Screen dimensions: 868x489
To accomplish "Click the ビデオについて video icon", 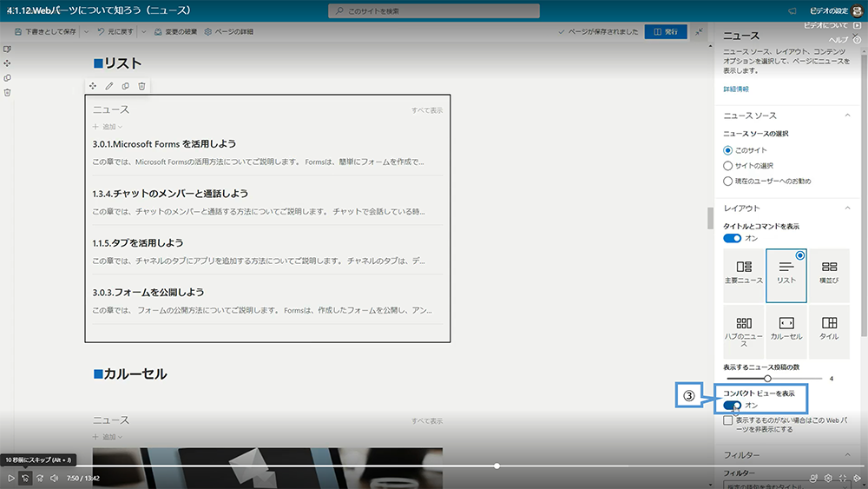I will 858,25.
